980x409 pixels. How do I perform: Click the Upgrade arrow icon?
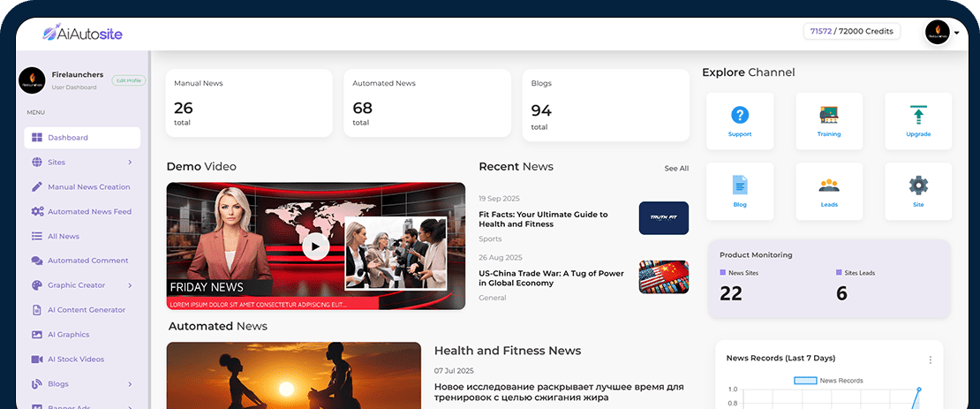[918, 115]
